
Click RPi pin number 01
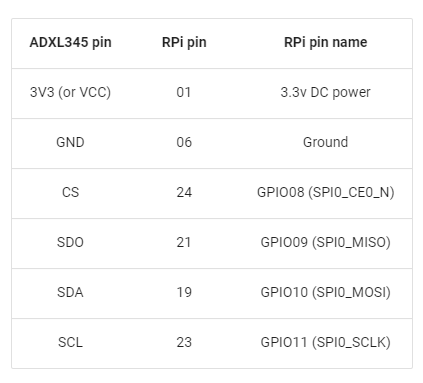click(x=184, y=92)
